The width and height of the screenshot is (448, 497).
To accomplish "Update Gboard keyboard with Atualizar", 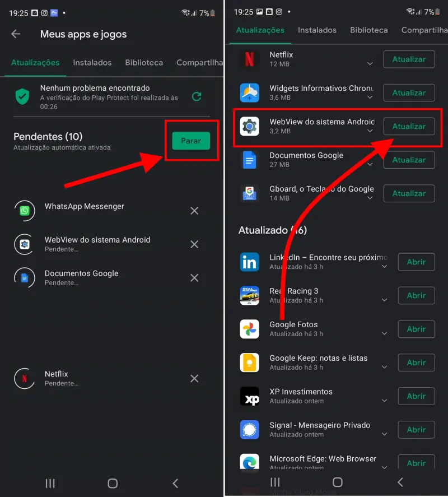I will click(409, 194).
